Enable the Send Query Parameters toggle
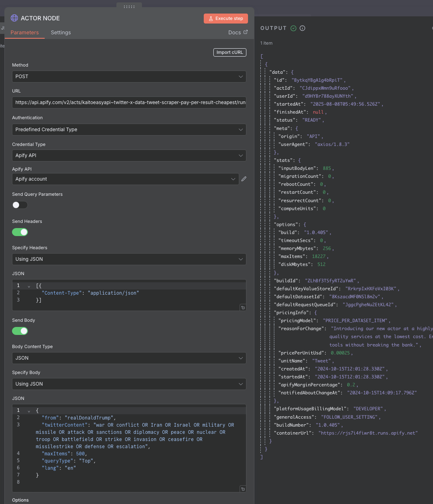Image resolution: width=433 pixels, height=504 pixels. 20,205
